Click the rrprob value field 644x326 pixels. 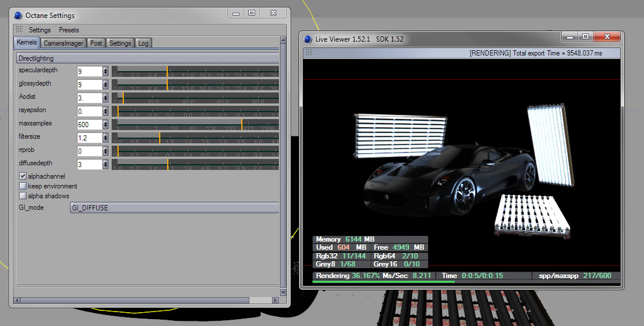point(90,151)
